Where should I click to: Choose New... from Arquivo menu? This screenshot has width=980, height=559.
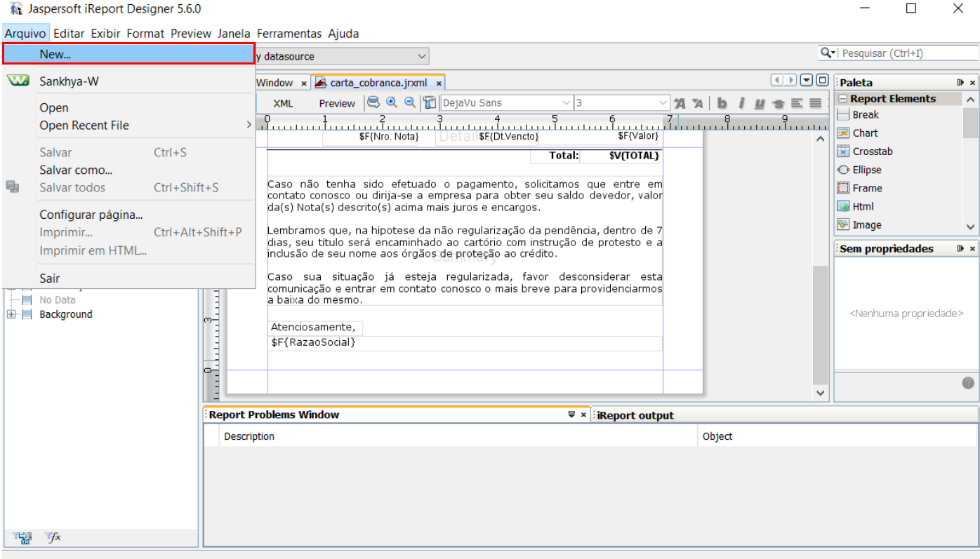click(128, 54)
